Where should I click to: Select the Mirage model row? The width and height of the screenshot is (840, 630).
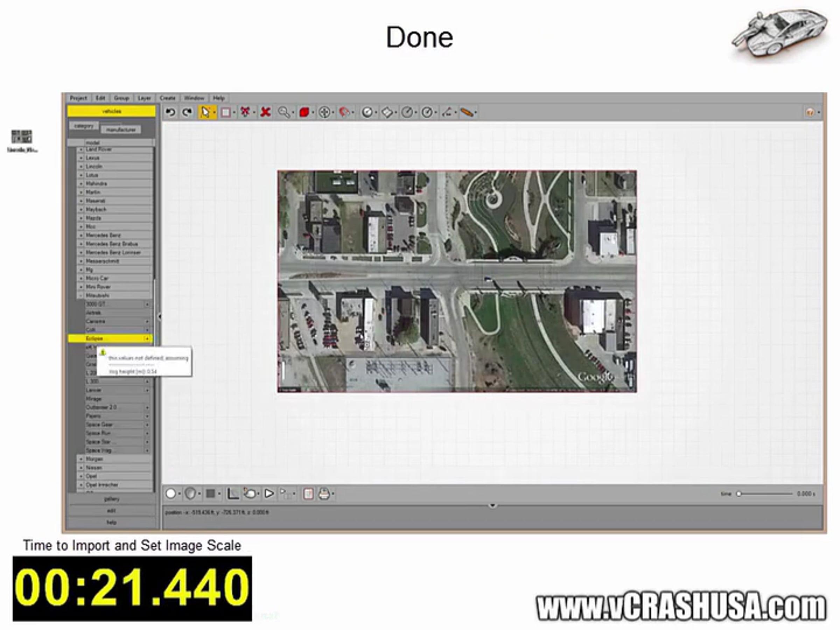[119, 399]
